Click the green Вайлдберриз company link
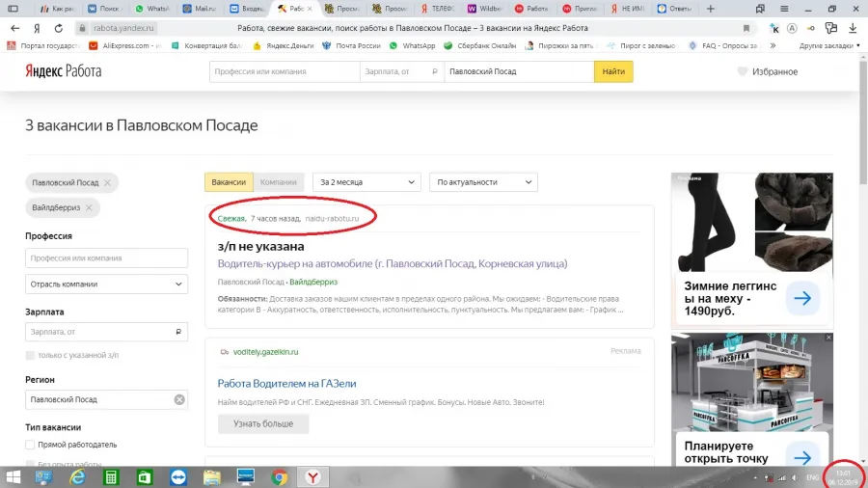Viewport: 868px width, 488px height. tap(313, 282)
